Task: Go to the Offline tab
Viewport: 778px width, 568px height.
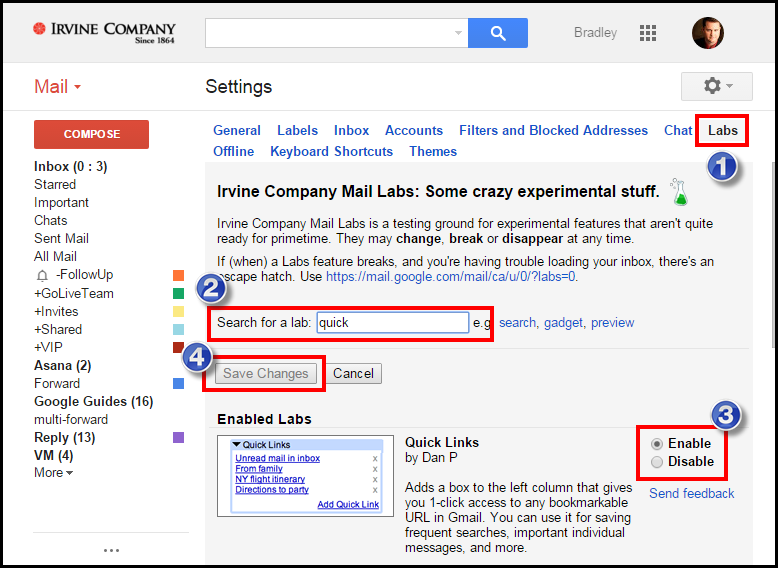Action: click(x=233, y=151)
